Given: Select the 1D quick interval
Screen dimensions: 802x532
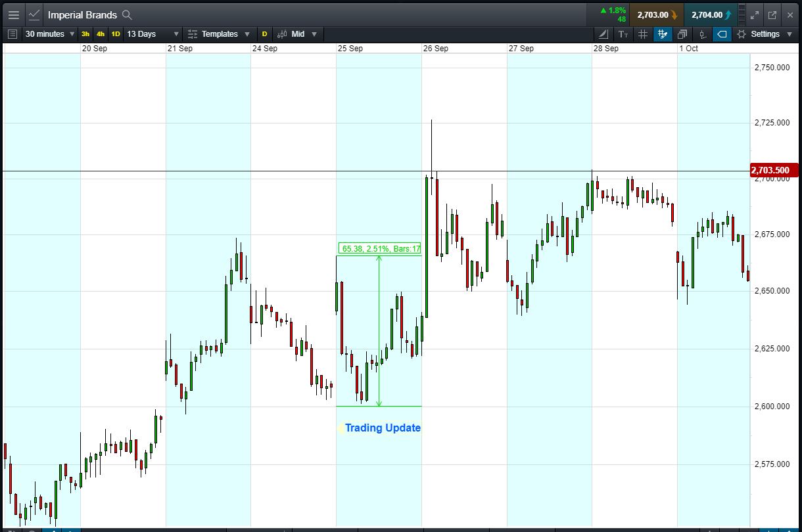Looking at the screenshot, I should 116,34.
